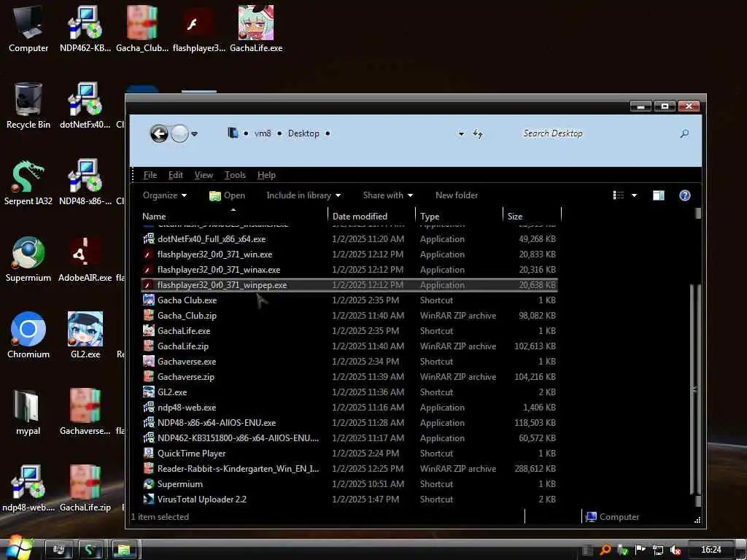Screen dimensions: 747x560
Task: Click the refresh icon beside address bar
Action: pyautogui.click(x=477, y=134)
